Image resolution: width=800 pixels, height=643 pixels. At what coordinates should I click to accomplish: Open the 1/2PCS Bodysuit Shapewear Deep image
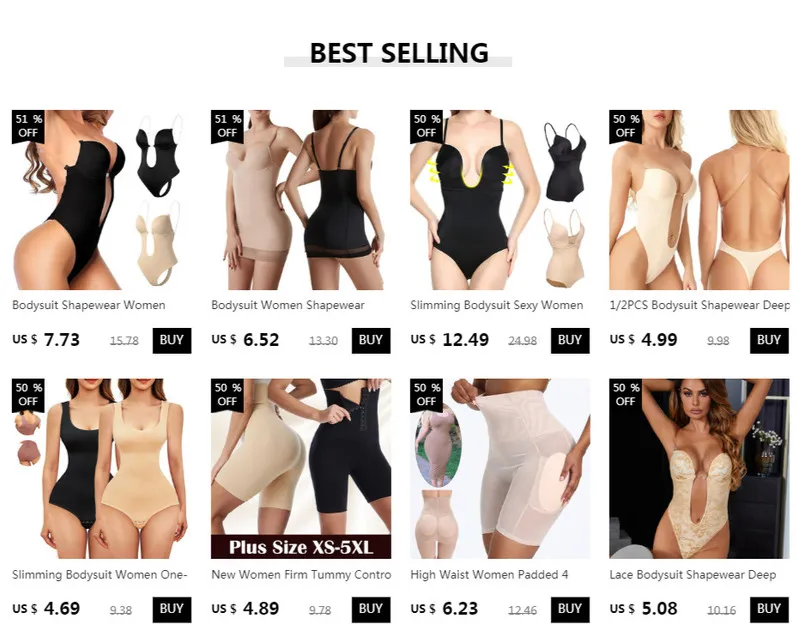[699, 200]
